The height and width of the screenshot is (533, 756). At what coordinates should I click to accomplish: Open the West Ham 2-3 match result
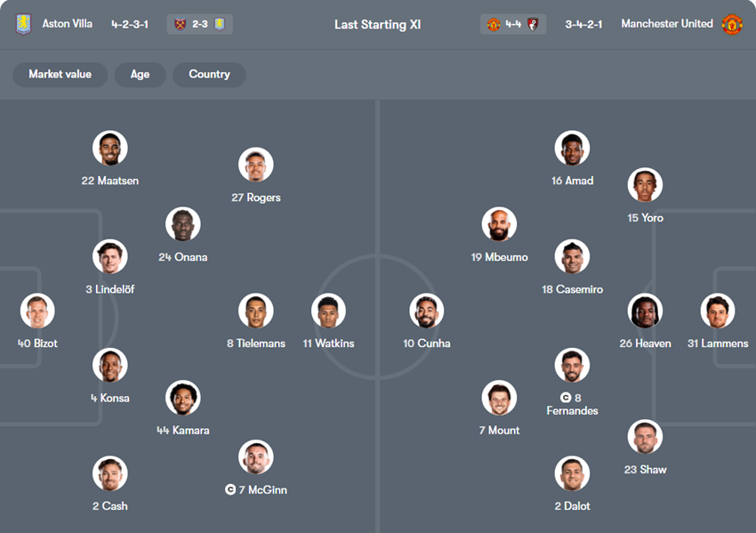199,24
